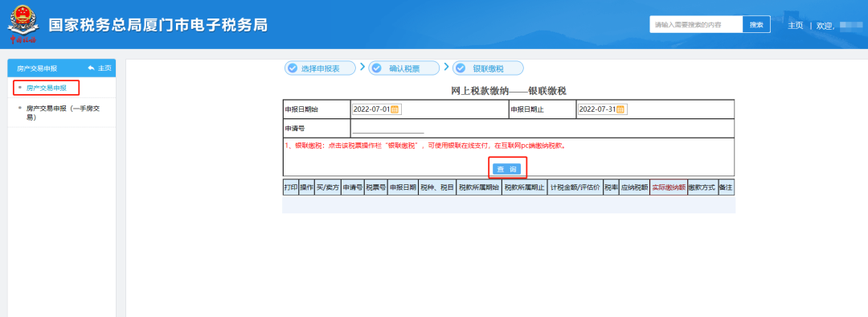Click 主页 link in sidebar header
This screenshot has height=317, width=868.
click(104, 68)
